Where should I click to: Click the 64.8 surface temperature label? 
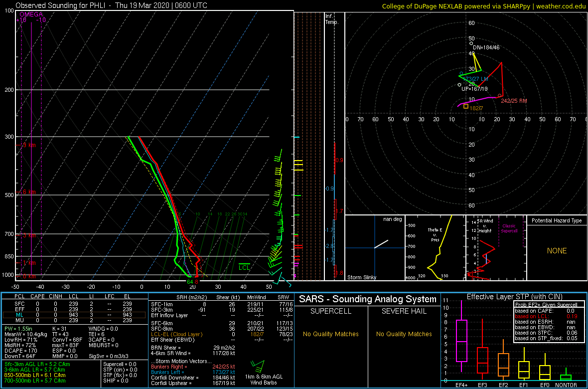[x=192, y=281]
